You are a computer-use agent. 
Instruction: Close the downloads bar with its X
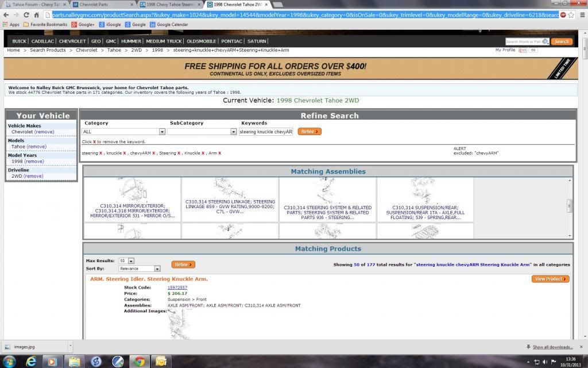pos(581,347)
